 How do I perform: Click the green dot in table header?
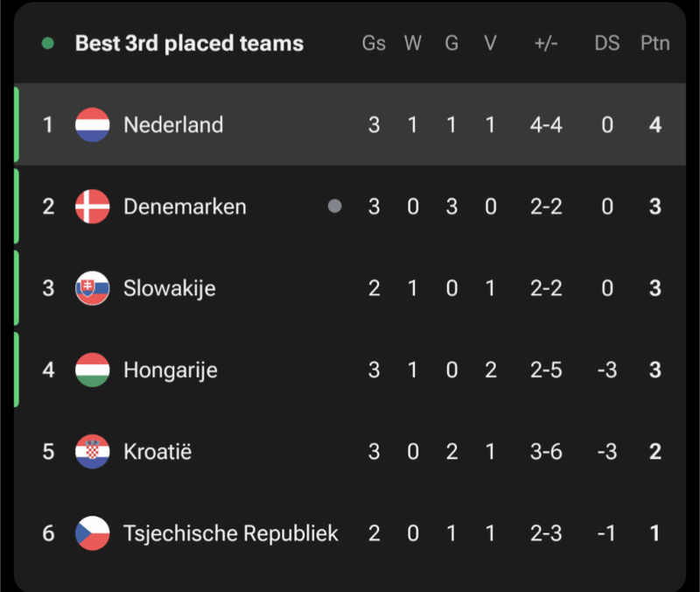(x=47, y=43)
